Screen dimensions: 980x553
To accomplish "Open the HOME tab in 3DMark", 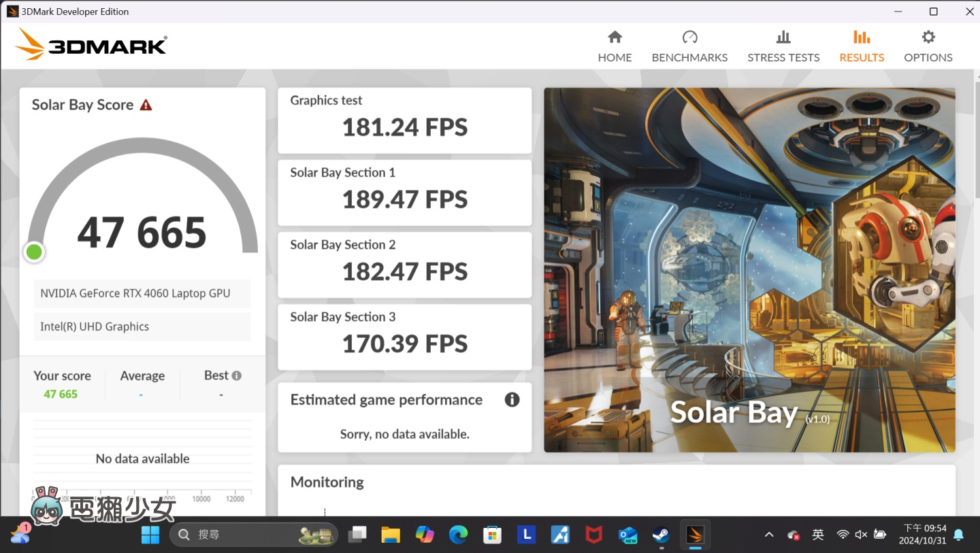I will (615, 46).
